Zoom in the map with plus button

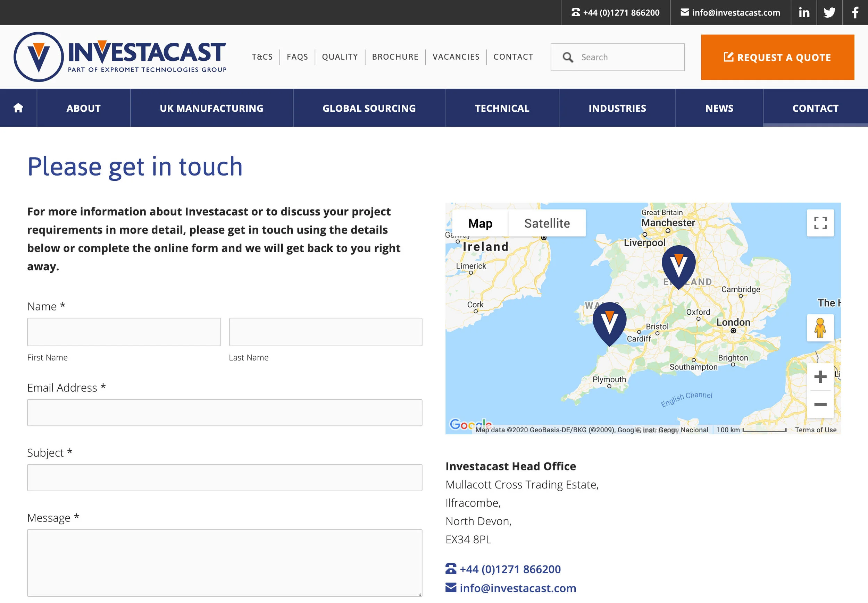[820, 377]
